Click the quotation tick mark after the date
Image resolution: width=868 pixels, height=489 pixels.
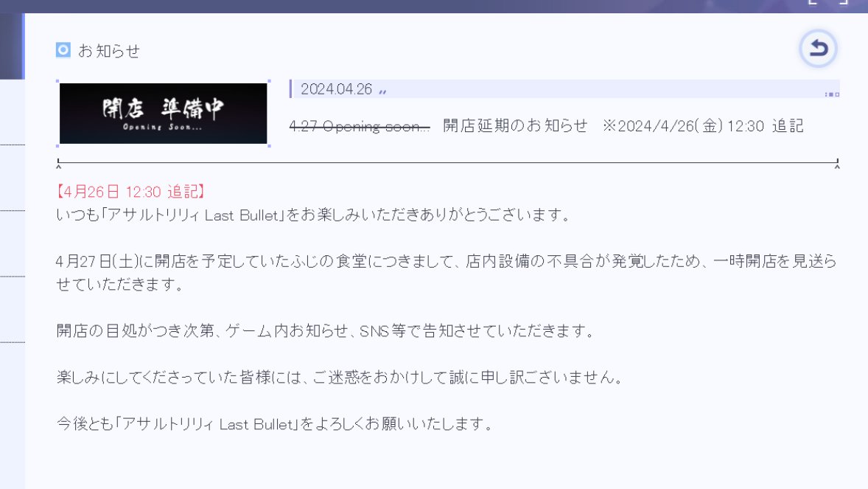(382, 91)
